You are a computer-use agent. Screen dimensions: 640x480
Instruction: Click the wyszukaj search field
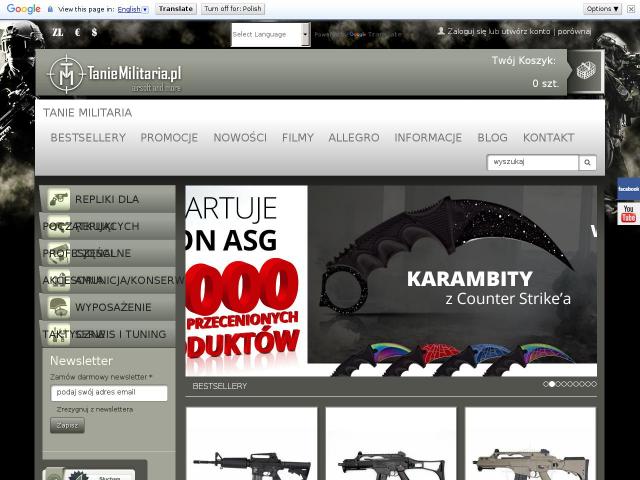tap(533, 162)
